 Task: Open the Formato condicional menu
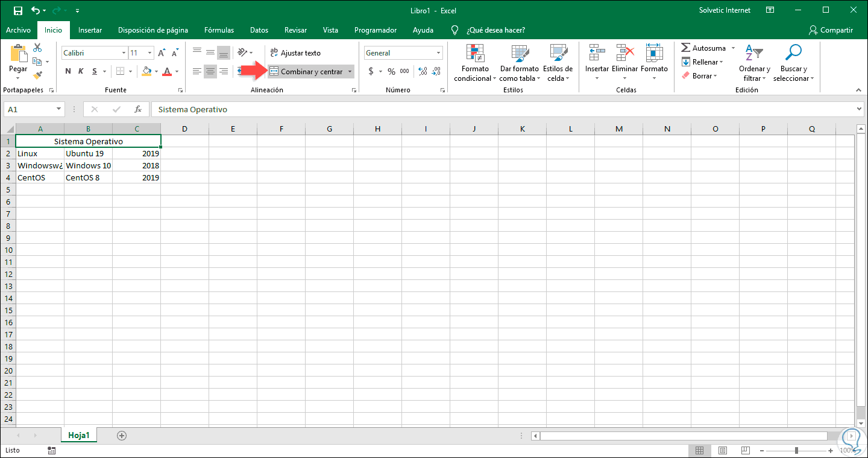[475, 63]
